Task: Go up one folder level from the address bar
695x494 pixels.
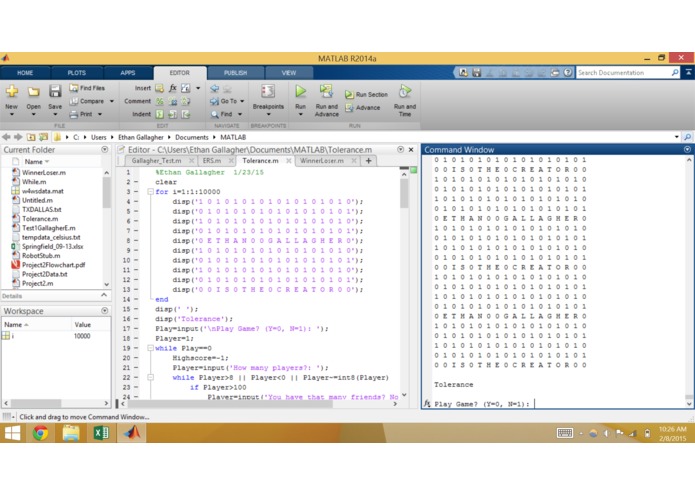Action: [31, 137]
